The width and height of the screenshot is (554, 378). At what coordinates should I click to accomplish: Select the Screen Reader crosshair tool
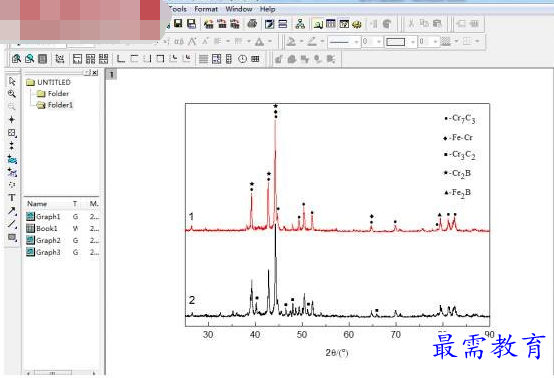[x=12, y=119]
